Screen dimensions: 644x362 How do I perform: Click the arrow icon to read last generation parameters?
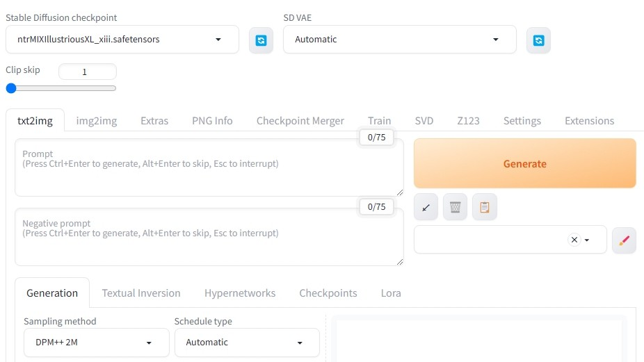[426, 207]
